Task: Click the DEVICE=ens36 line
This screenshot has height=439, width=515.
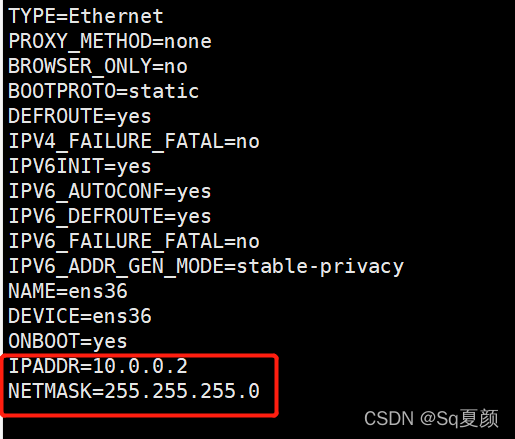Action: (80, 316)
